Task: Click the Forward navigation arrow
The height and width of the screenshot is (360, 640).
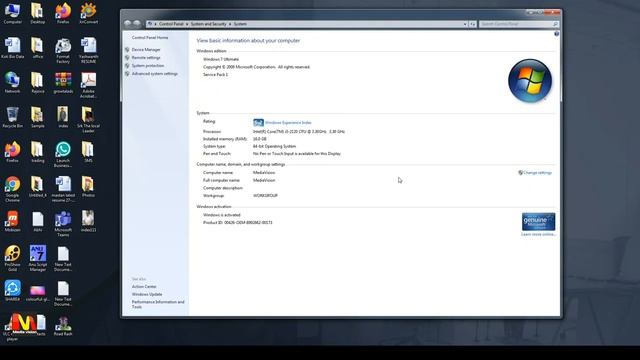Action: pos(137,24)
